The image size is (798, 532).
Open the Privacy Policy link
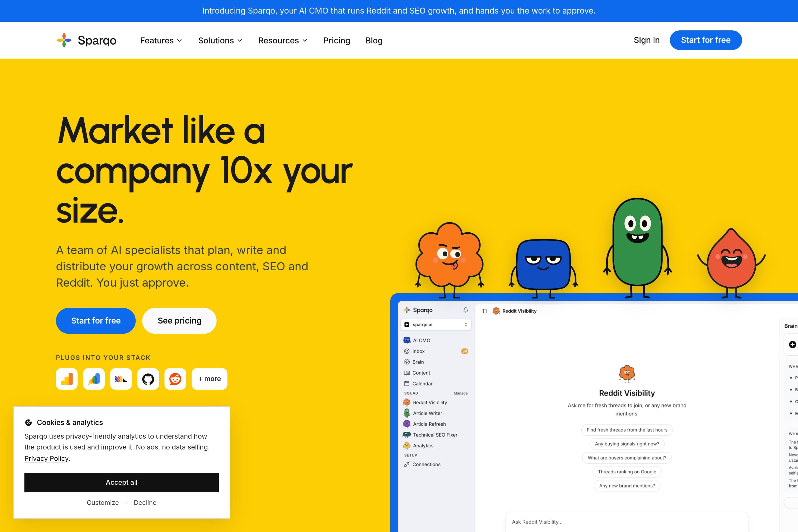point(46,458)
